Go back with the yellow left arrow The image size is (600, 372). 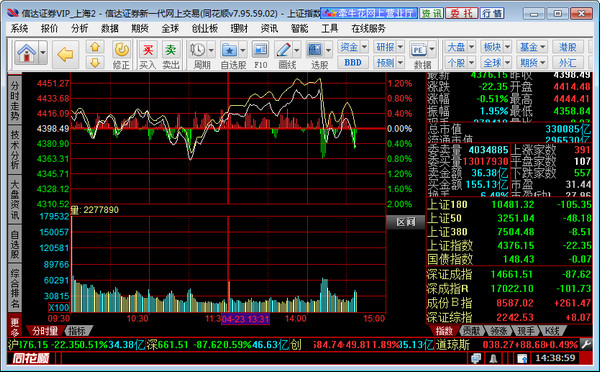(65, 54)
